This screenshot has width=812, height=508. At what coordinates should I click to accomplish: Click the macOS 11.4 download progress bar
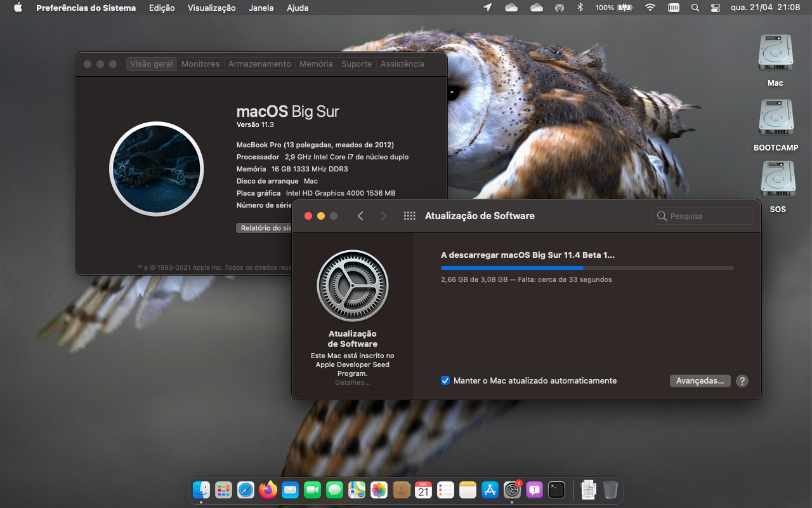coord(587,268)
